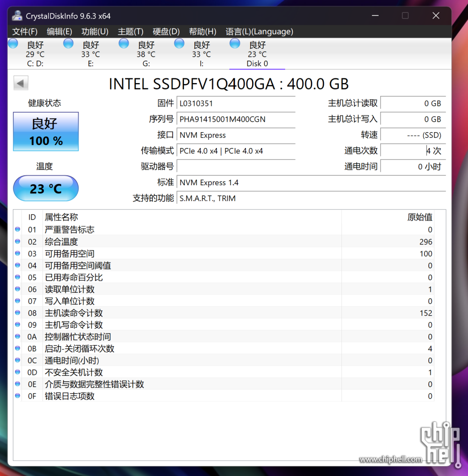This screenshot has width=468, height=476.
Task: Select row 通电时间(小时)
Action: click(224, 360)
